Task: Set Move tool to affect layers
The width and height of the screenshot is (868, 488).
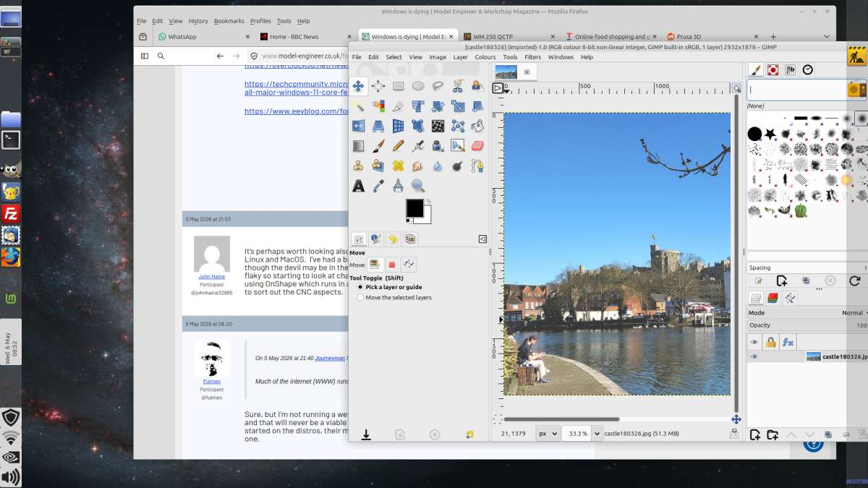Action: pos(375,265)
